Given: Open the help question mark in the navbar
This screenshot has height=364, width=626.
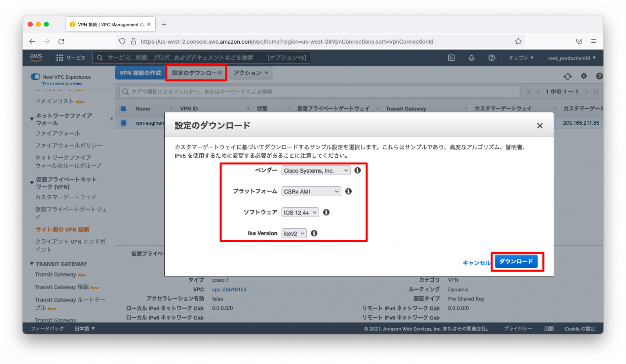Looking at the screenshot, I should [x=492, y=57].
